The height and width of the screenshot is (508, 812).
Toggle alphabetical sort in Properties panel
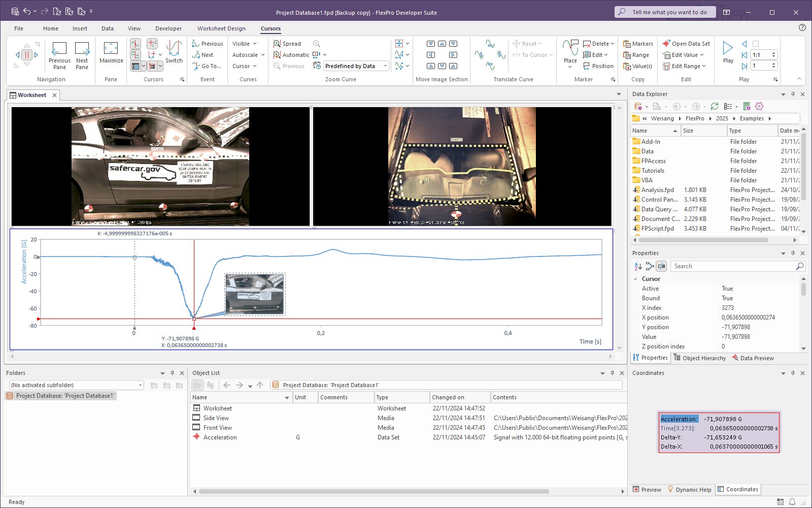(638, 266)
